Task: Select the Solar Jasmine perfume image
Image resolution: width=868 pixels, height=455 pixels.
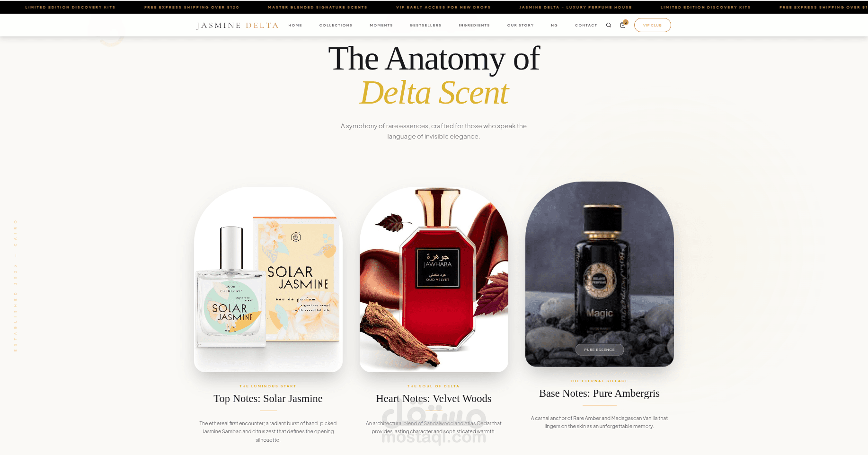Action: click(268, 280)
